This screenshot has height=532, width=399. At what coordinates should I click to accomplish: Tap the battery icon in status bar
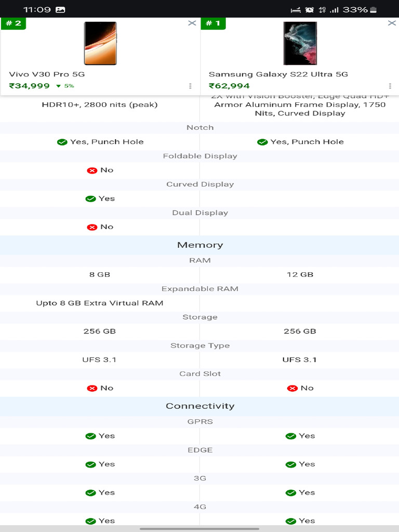(x=374, y=10)
